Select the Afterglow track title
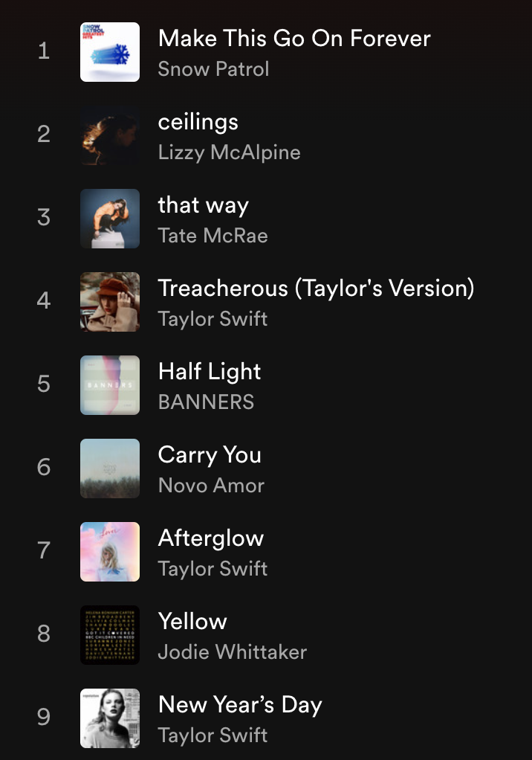Screen dimensions: 532x760 click(211, 538)
